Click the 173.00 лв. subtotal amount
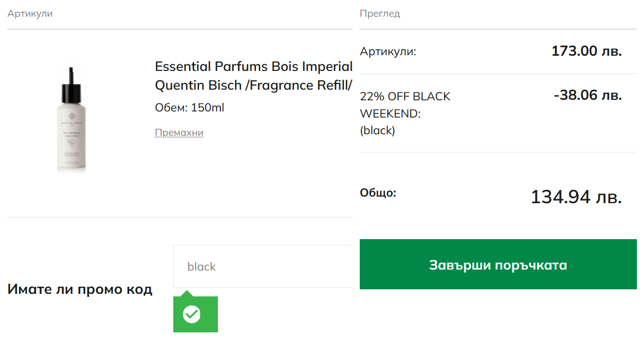The height and width of the screenshot is (342, 644). coord(586,51)
